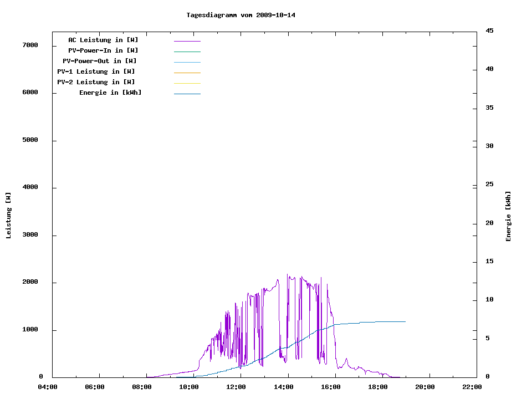Select the AC Leistung legend label
The image size is (532, 399).
pyautogui.click(x=103, y=40)
